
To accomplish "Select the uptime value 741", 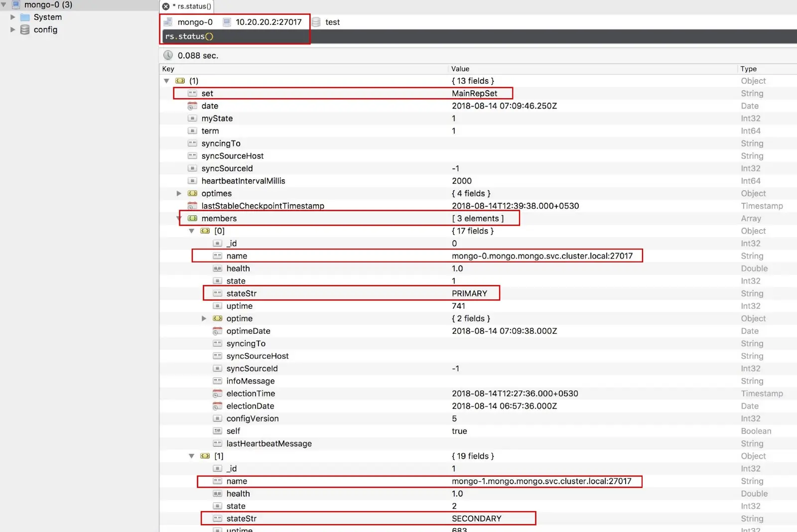I will coord(458,306).
